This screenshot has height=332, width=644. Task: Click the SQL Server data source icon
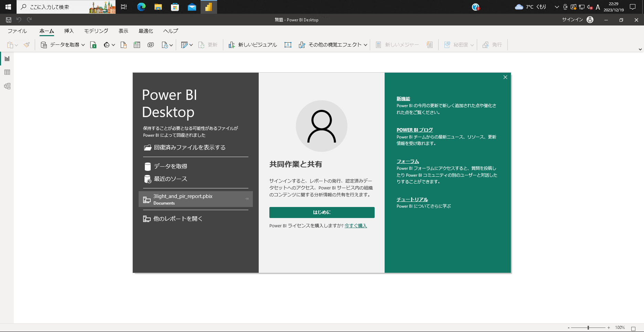tap(124, 45)
